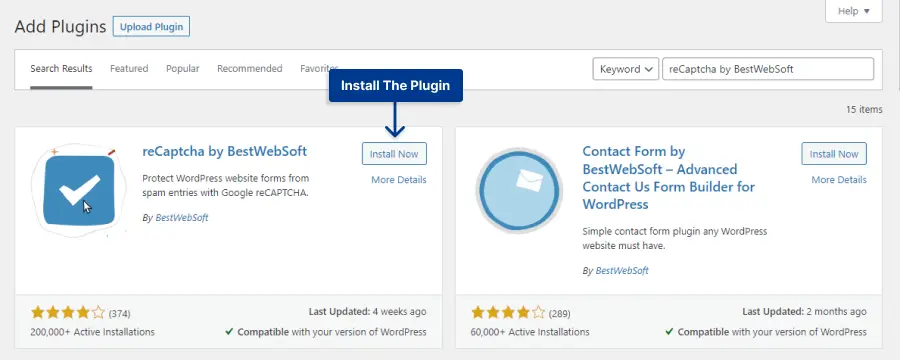This screenshot has width=900, height=360.
Task: Click the Upload Plugin button
Action: coord(152,26)
